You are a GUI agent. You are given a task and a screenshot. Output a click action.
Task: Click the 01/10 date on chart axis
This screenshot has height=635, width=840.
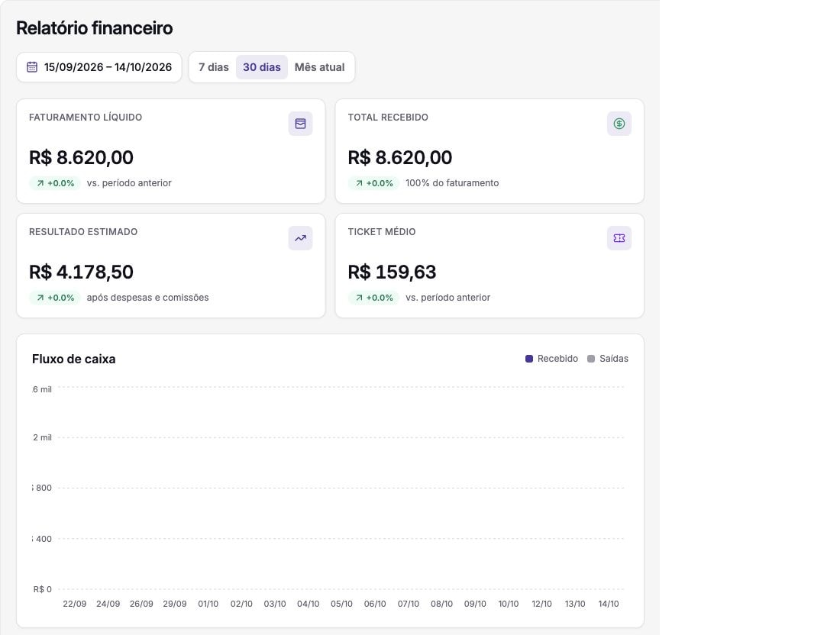click(208, 604)
